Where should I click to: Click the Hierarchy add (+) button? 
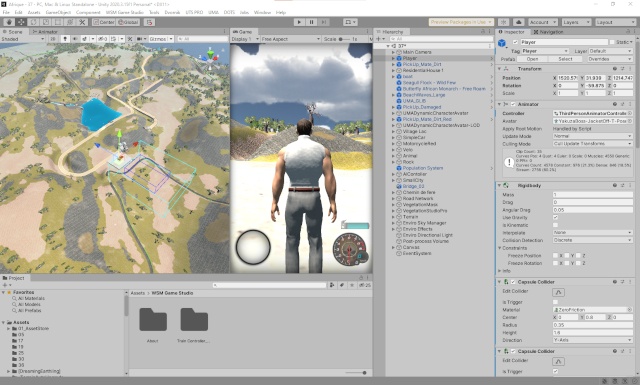[380, 39]
